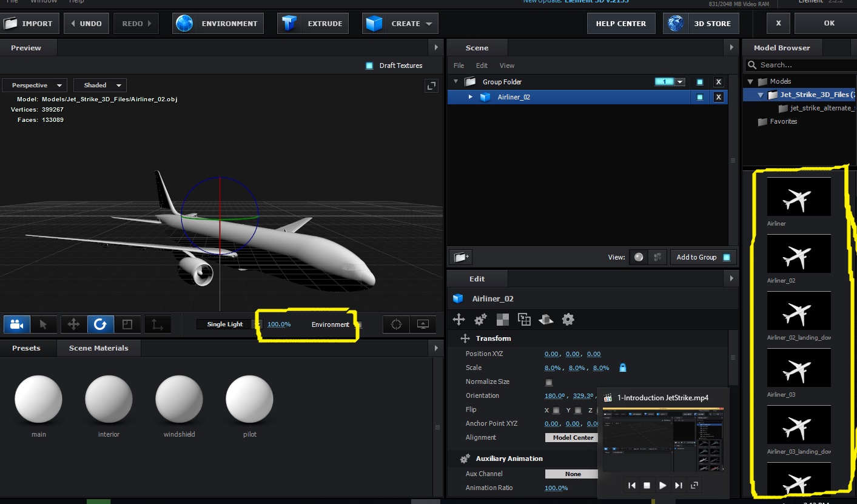Toggle Flip X checkbox
The height and width of the screenshot is (504, 857).
pos(556,411)
